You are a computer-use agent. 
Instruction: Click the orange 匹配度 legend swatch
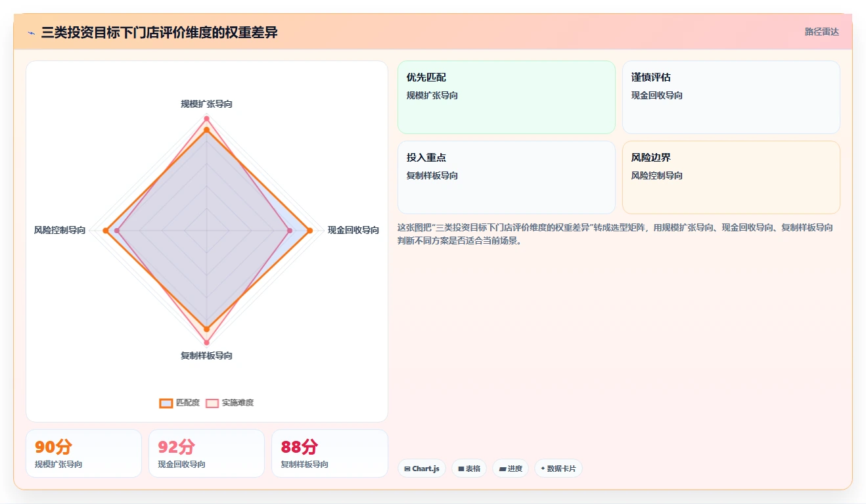click(166, 403)
